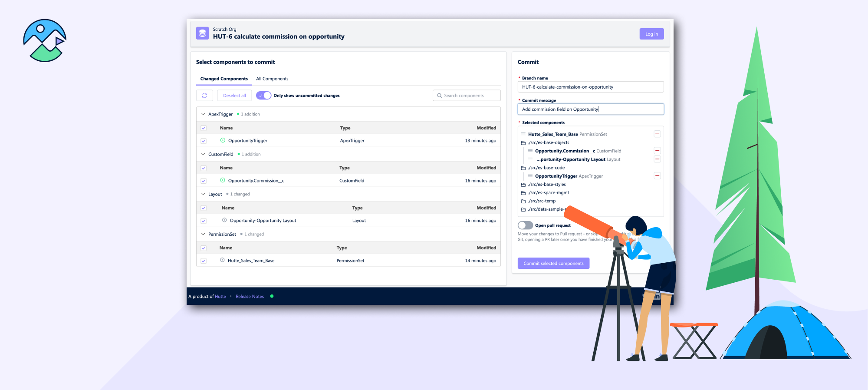Viewport: 868px width, 390px height.
Task: Switch to the All Components tab
Action: tap(272, 79)
